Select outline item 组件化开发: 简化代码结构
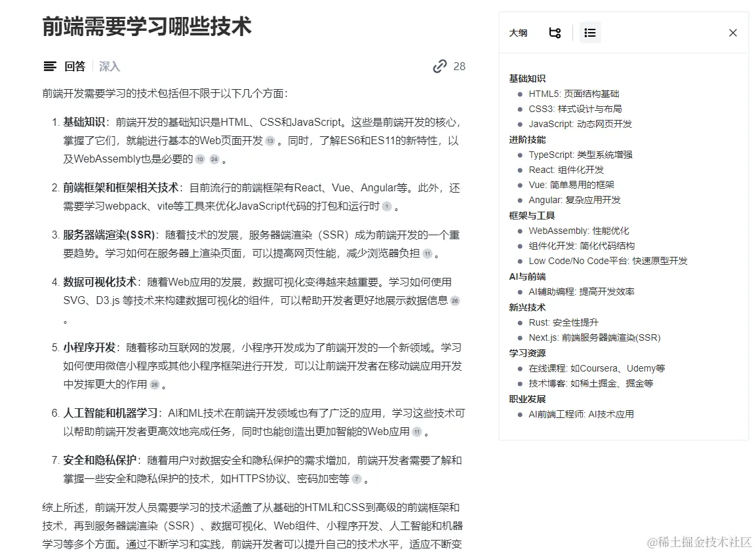 582,246
